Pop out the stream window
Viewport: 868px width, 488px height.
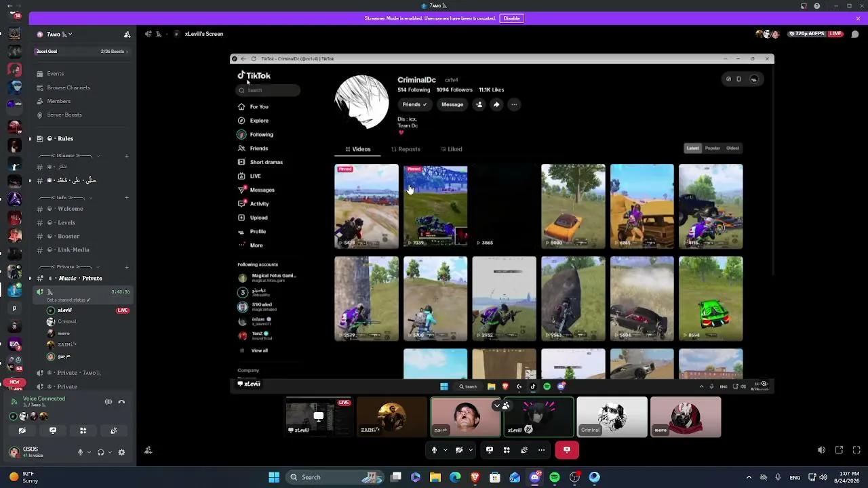point(839,450)
